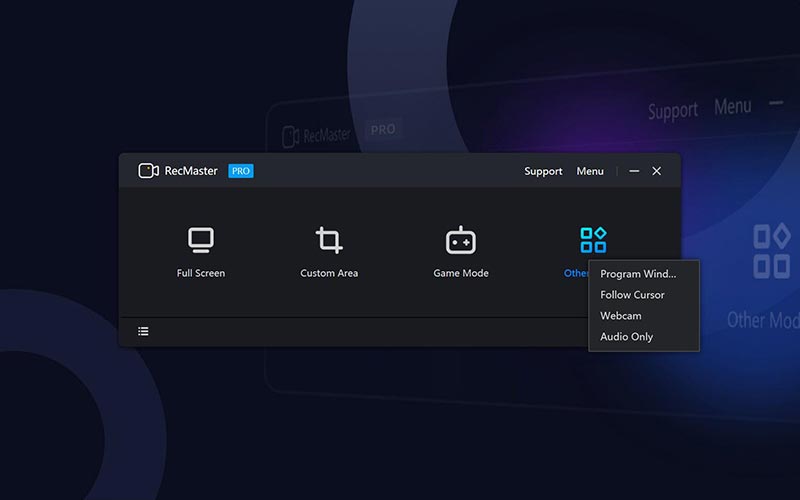
Task: Select the Game Mode controller icon
Action: (461, 240)
